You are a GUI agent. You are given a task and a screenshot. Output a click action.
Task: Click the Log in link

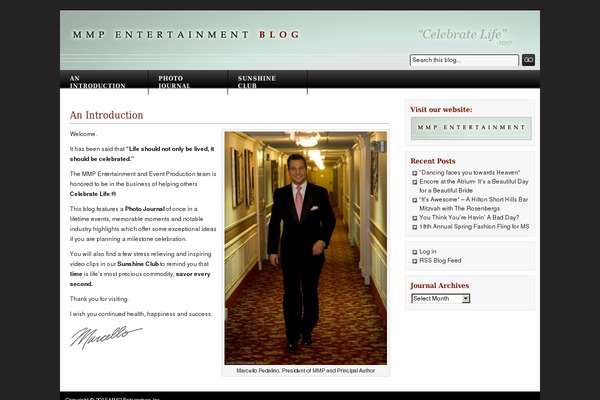pyautogui.click(x=428, y=251)
